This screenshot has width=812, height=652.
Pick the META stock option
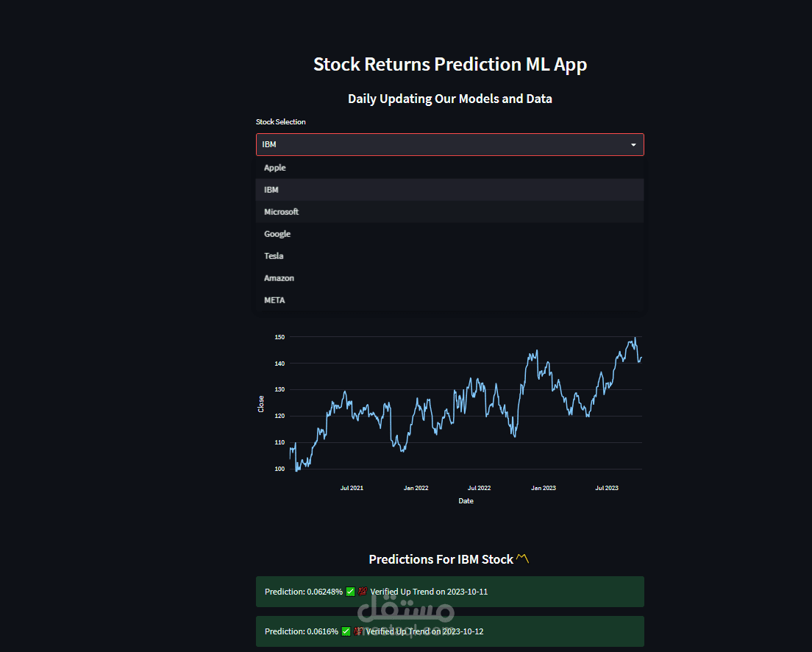[x=449, y=300]
